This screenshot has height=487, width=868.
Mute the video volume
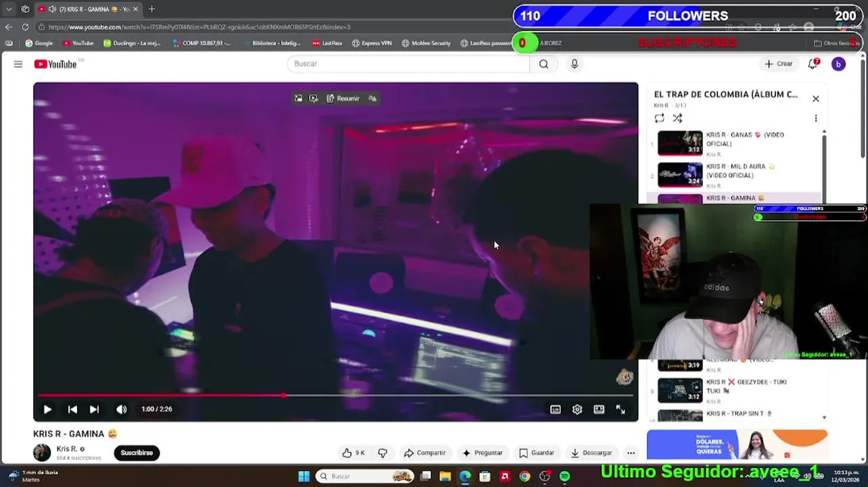point(121,409)
